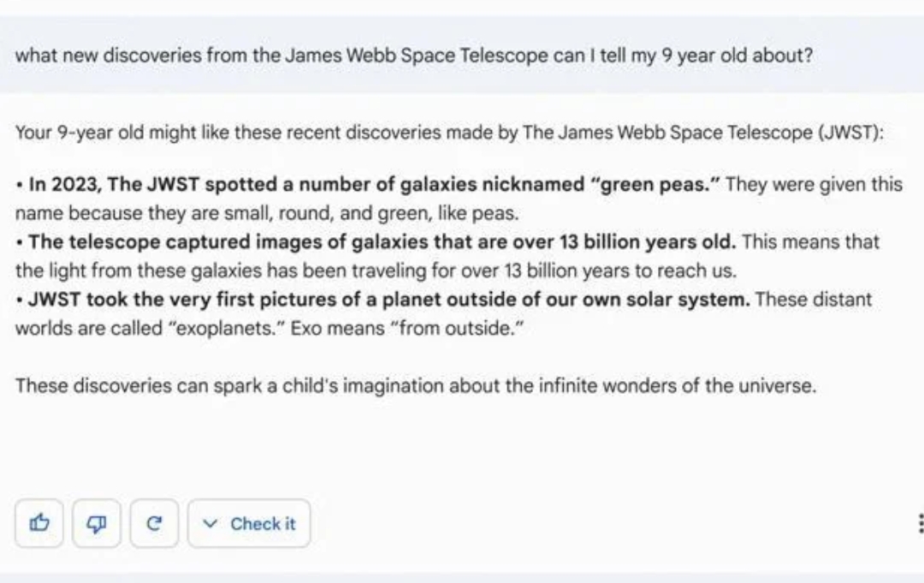
Task: Click the Check it button label
Action: tap(263, 523)
